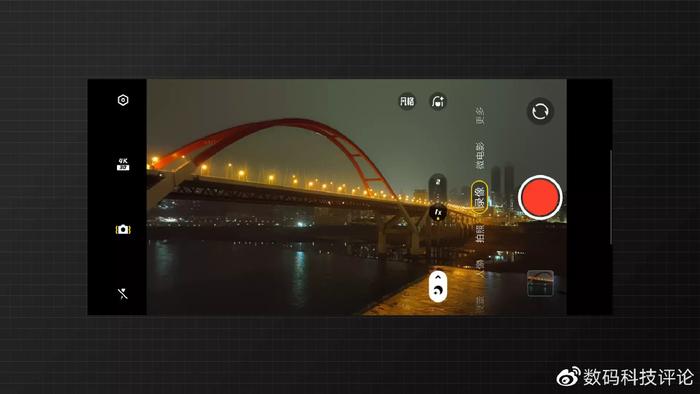Open the 风格 style filter button
The width and height of the screenshot is (700, 394).
[407, 102]
